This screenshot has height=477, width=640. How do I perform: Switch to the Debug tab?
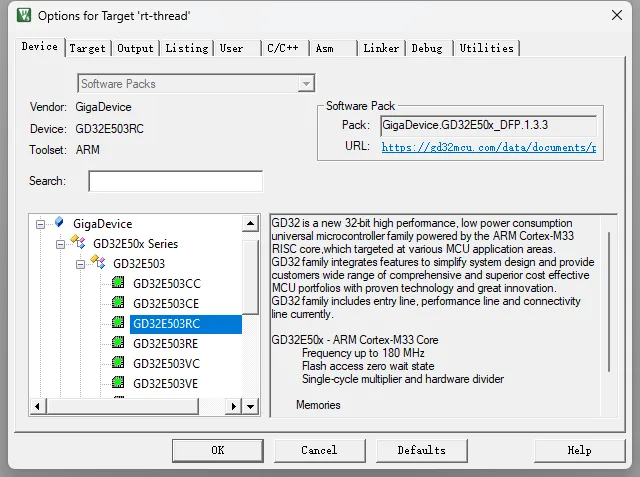point(427,49)
